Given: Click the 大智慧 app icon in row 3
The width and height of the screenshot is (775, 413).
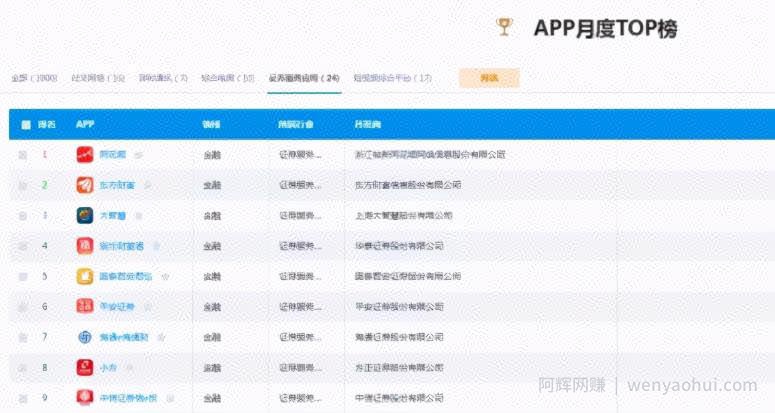Looking at the screenshot, I should 85,215.
